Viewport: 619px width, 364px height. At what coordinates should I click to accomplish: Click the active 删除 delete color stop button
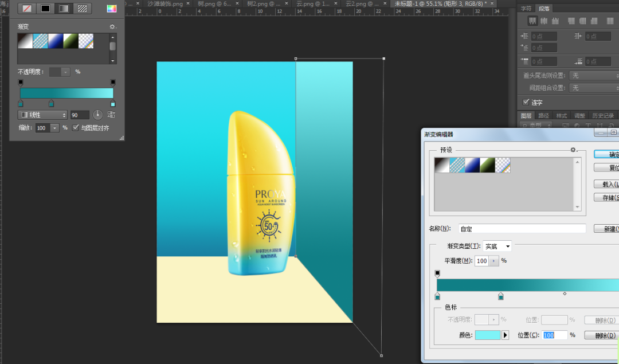(x=603, y=335)
